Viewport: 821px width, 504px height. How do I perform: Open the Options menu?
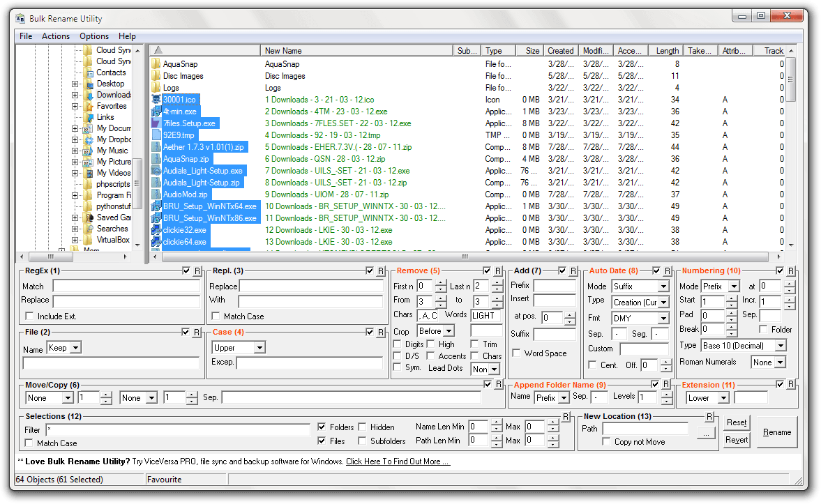[94, 36]
